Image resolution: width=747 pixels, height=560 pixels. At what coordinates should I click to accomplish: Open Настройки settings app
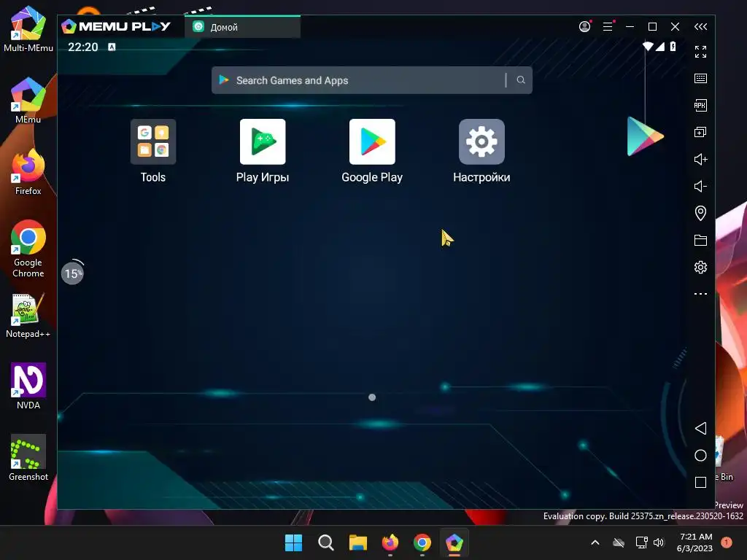click(x=481, y=141)
